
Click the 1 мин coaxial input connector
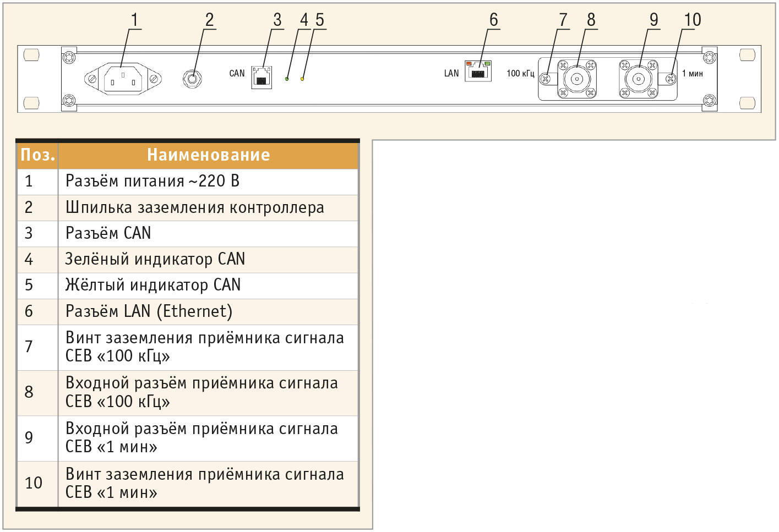click(x=638, y=79)
